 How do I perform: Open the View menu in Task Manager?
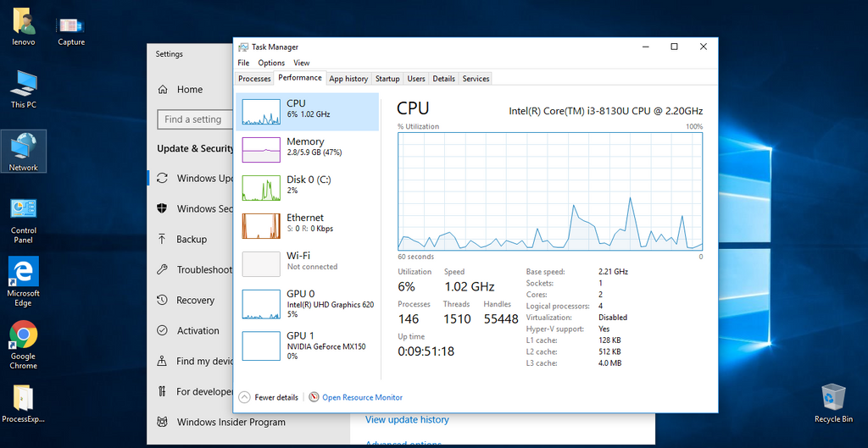(x=302, y=63)
